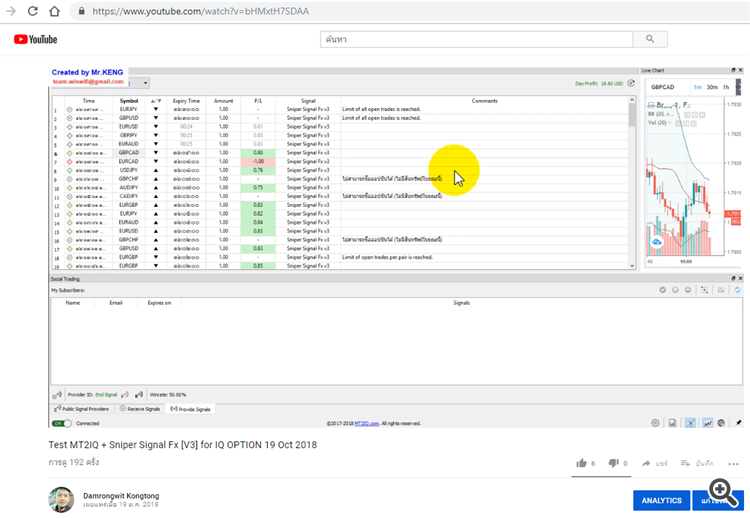750x518 pixels.
Task: Toggle the ON connection switch
Action: [62, 423]
